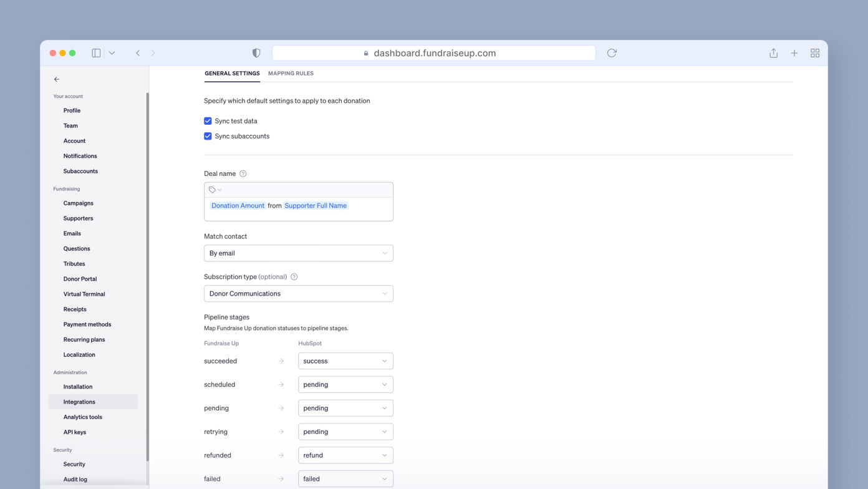Switch to the Mapping Rules tab
868x489 pixels.
point(291,73)
